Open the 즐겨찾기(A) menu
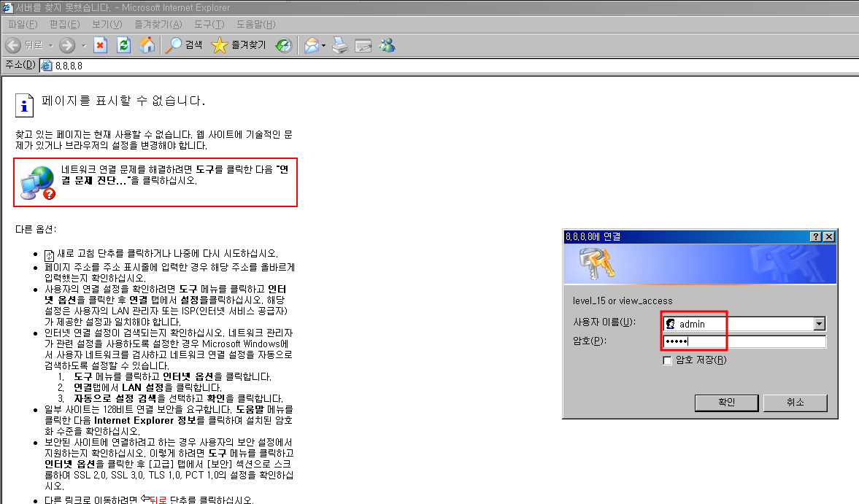This screenshot has height=504, width=859. 158,25
